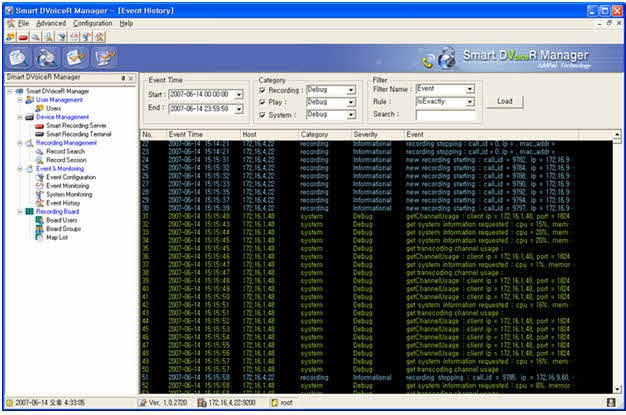Click the Users icon in small toolbar
This screenshot has height=415, width=626.
click(10, 36)
